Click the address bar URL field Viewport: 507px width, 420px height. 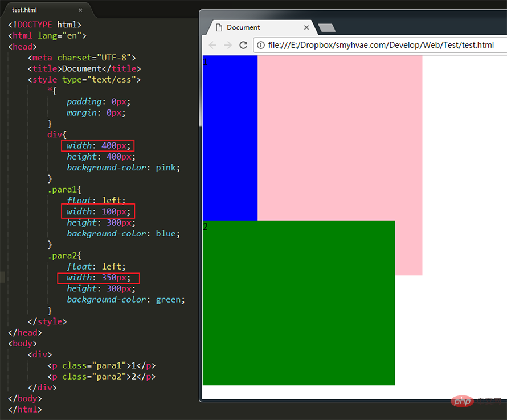[381, 45]
